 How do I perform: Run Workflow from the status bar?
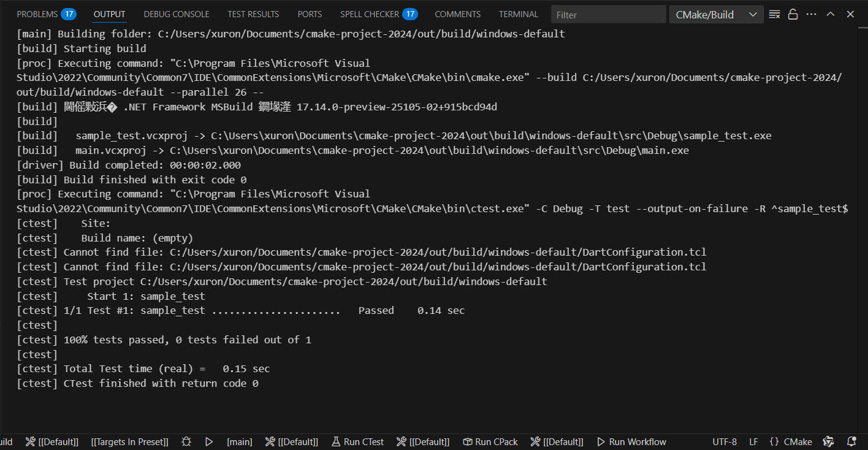[631, 441]
